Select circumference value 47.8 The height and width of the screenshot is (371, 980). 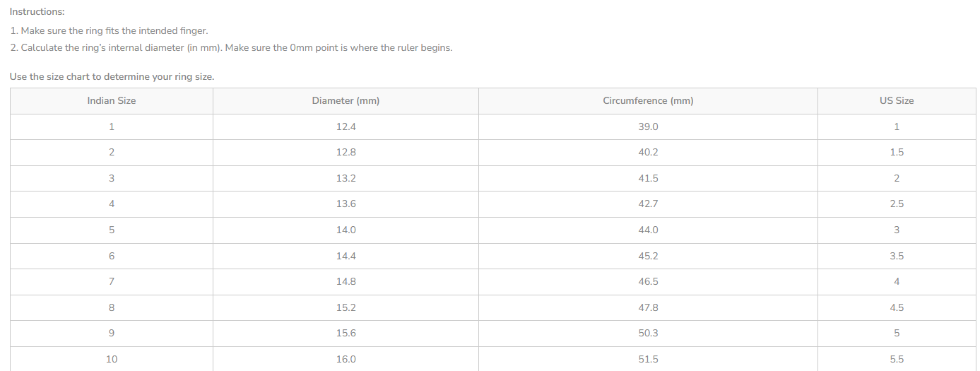[x=648, y=308]
